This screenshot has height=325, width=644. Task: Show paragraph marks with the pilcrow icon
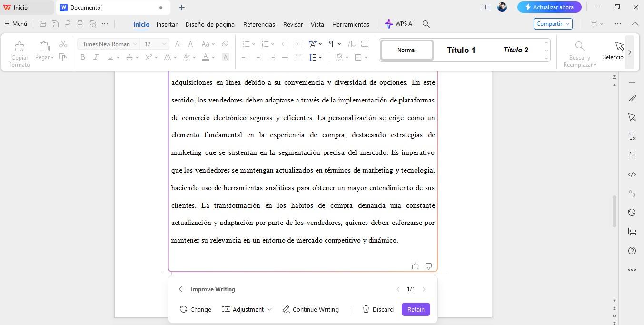pyautogui.click(x=332, y=43)
